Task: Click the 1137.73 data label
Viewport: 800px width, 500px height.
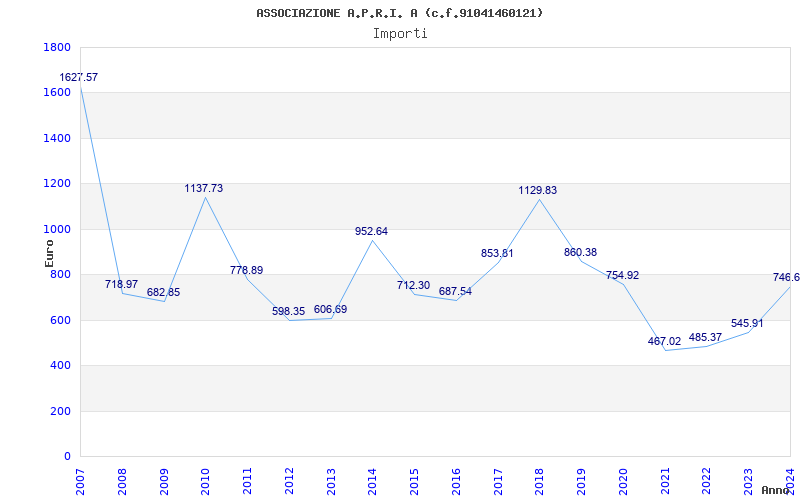Action: click(204, 188)
